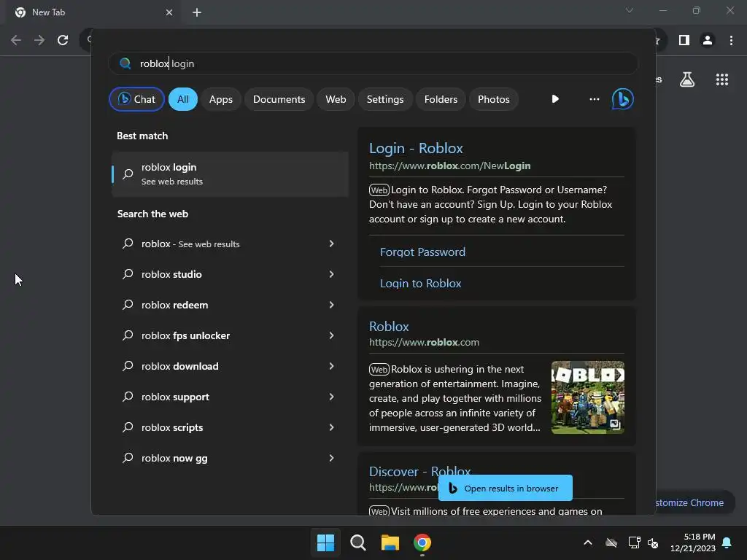Open the taskbar Search icon
The height and width of the screenshot is (560, 747).
[x=357, y=542]
